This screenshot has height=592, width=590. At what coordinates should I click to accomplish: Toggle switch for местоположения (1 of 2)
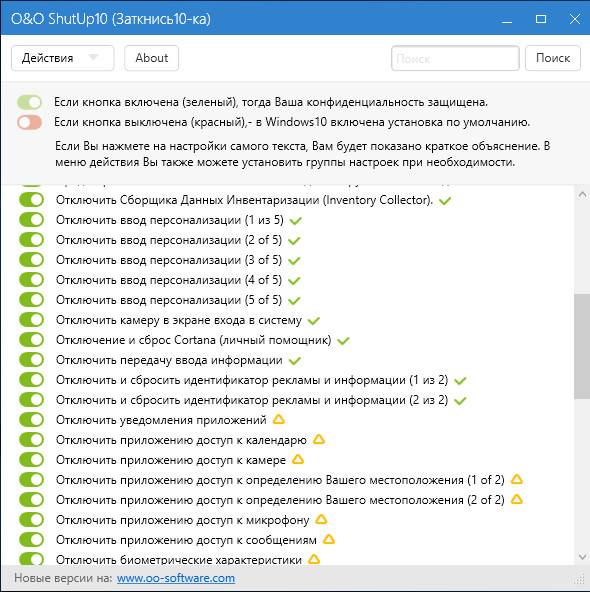[31, 480]
